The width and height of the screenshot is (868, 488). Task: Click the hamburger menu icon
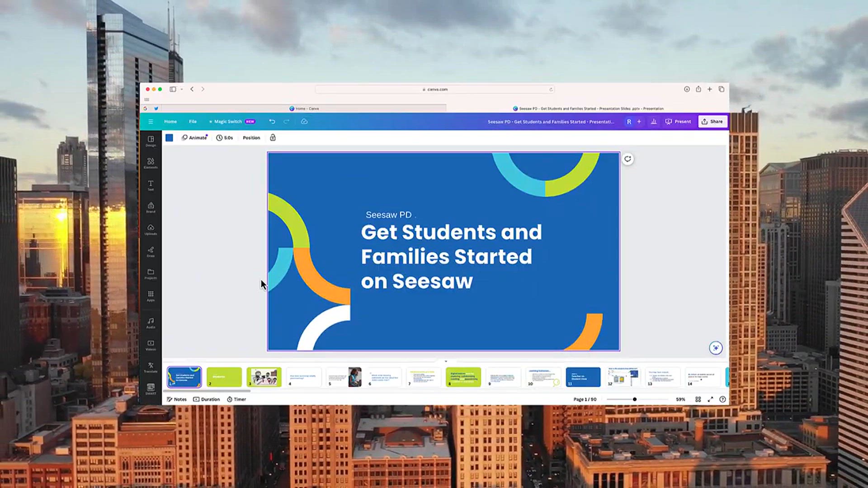(151, 122)
